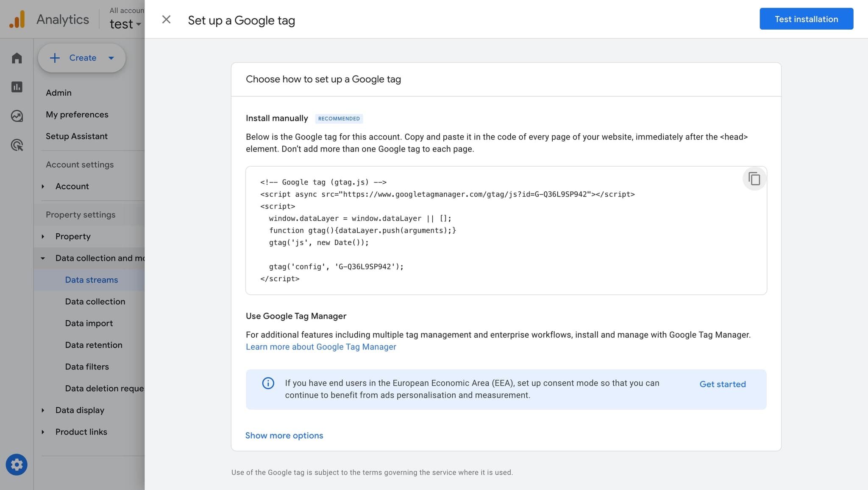Select Data retention in the sidebar
Image resolution: width=868 pixels, height=490 pixels.
tap(94, 345)
